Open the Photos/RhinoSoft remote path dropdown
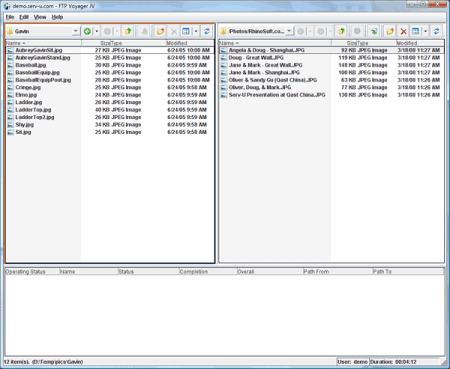Image resolution: width=450 pixels, height=369 pixels. [x=289, y=31]
